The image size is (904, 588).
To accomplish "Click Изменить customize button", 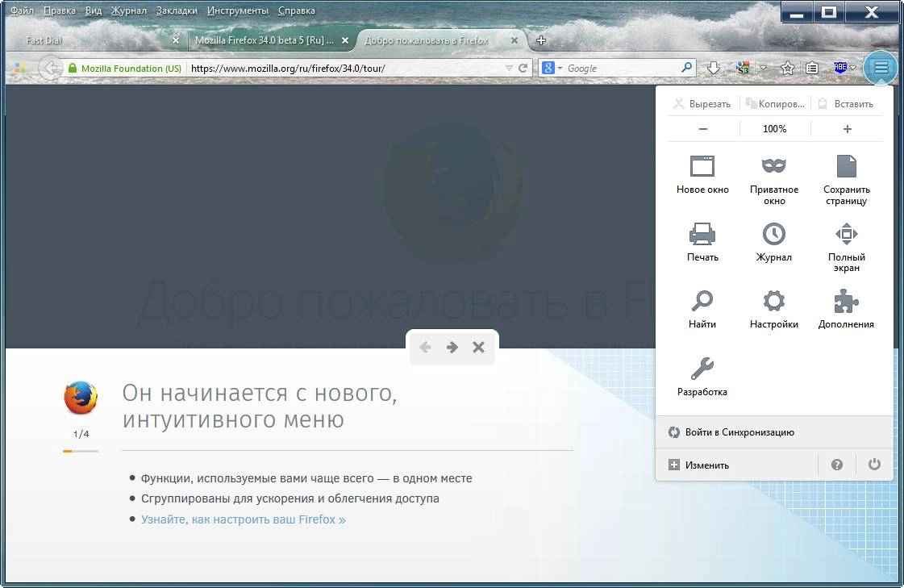I will pyautogui.click(x=737, y=465).
